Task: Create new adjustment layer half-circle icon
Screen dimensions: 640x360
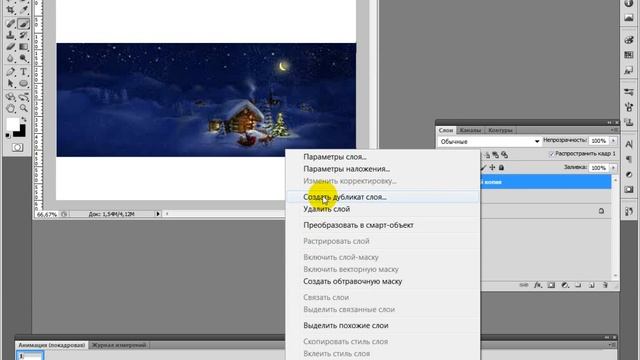Action: pos(565,285)
